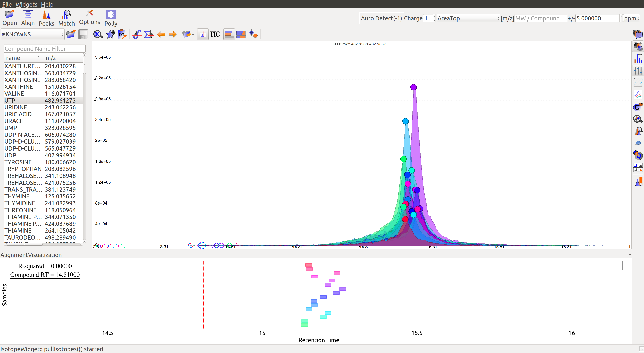Click the Align button

point(28,18)
